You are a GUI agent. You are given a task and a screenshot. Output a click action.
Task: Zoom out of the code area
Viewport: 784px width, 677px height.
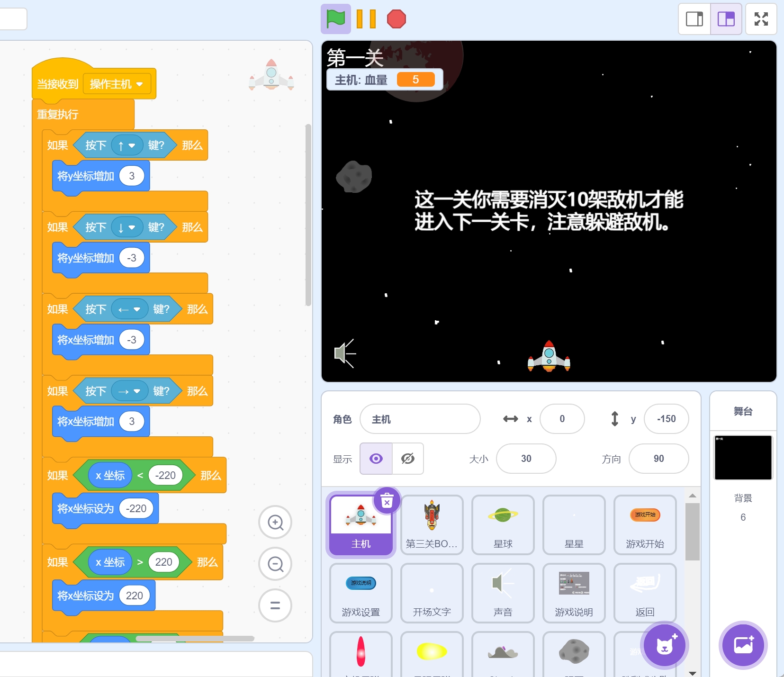tap(275, 564)
